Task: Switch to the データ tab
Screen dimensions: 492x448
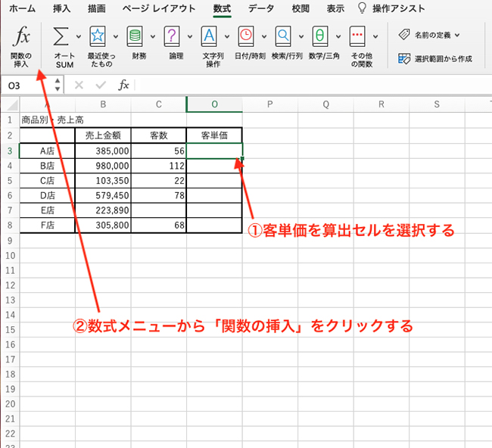Action: (x=261, y=8)
